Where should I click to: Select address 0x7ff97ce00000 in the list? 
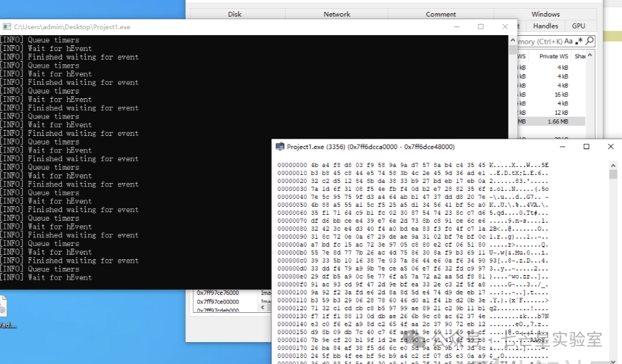[x=218, y=302]
